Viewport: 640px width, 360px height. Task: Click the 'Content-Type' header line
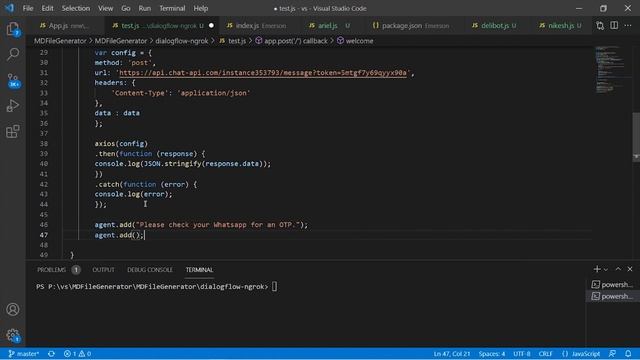coord(181,93)
